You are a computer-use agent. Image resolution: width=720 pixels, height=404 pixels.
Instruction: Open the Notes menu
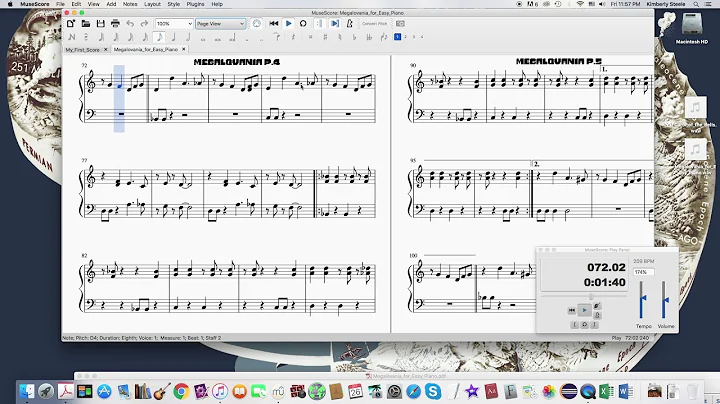coord(130,4)
